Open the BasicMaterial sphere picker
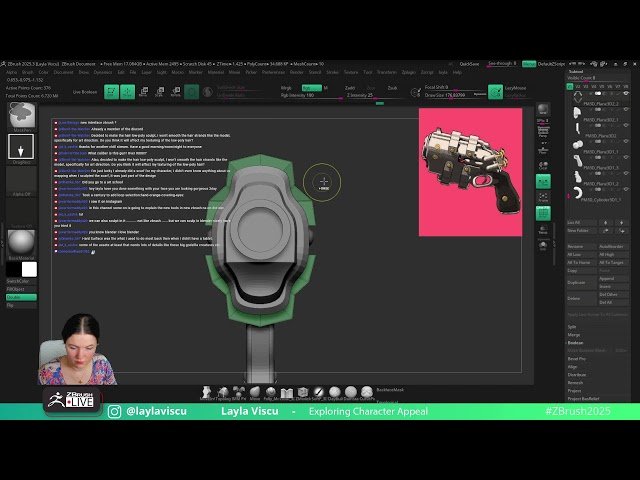 [21, 242]
